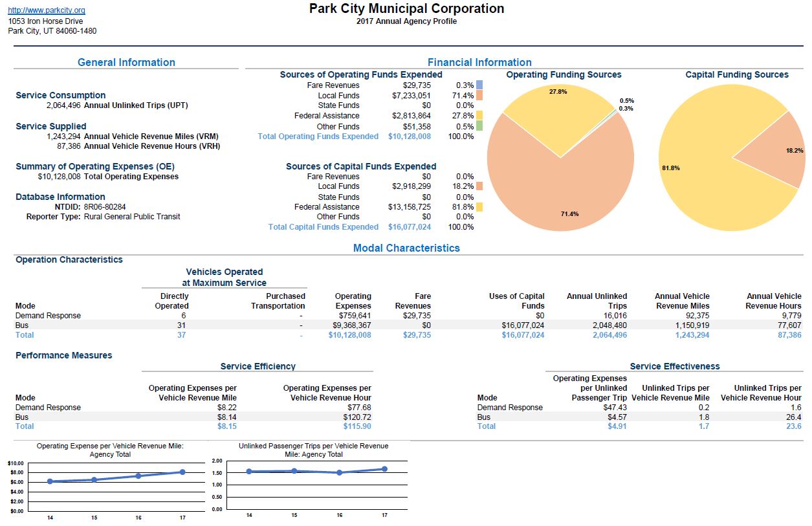Open the http://www.parkcity.org link
The width and height of the screenshot is (812, 526).
47,11
